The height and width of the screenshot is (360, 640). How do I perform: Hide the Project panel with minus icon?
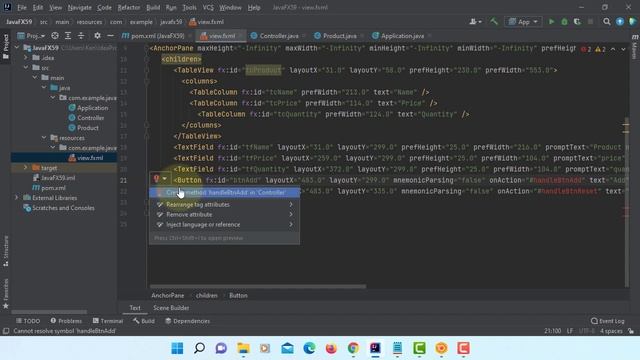pyautogui.click(x=110, y=36)
